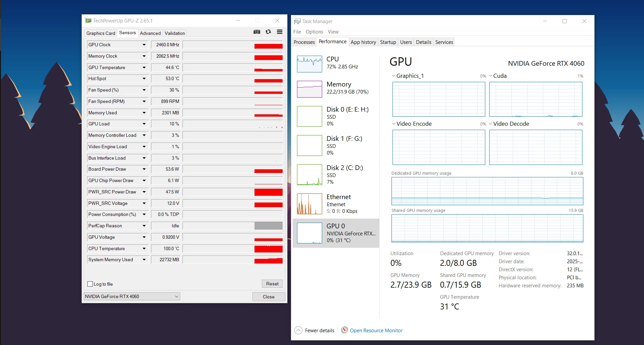Click the Resource Monitor icon
The image size is (644, 345).
[x=344, y=330]
